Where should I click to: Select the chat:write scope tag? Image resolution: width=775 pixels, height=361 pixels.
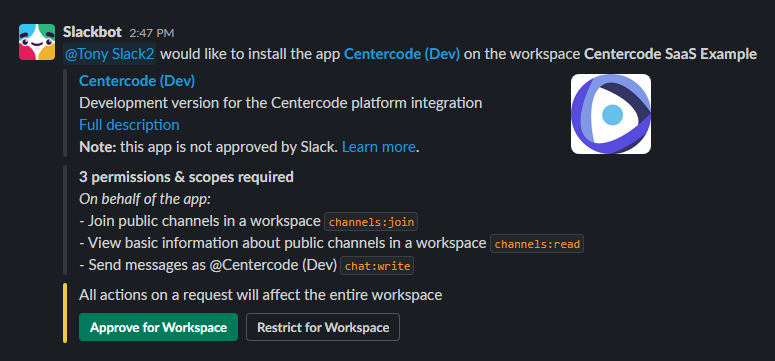pos(377,266)
